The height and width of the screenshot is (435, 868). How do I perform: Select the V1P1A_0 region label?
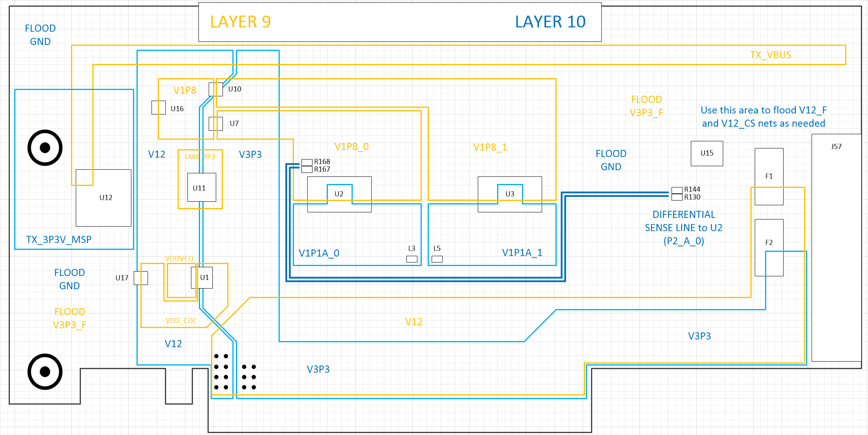click(x=319, y=253)
